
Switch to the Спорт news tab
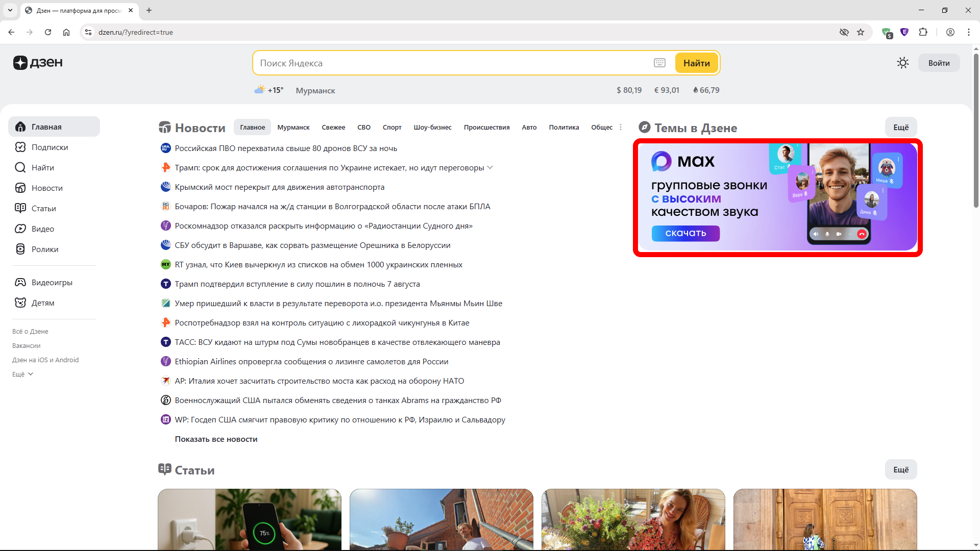pyautogui.click(x=391, y=127)
